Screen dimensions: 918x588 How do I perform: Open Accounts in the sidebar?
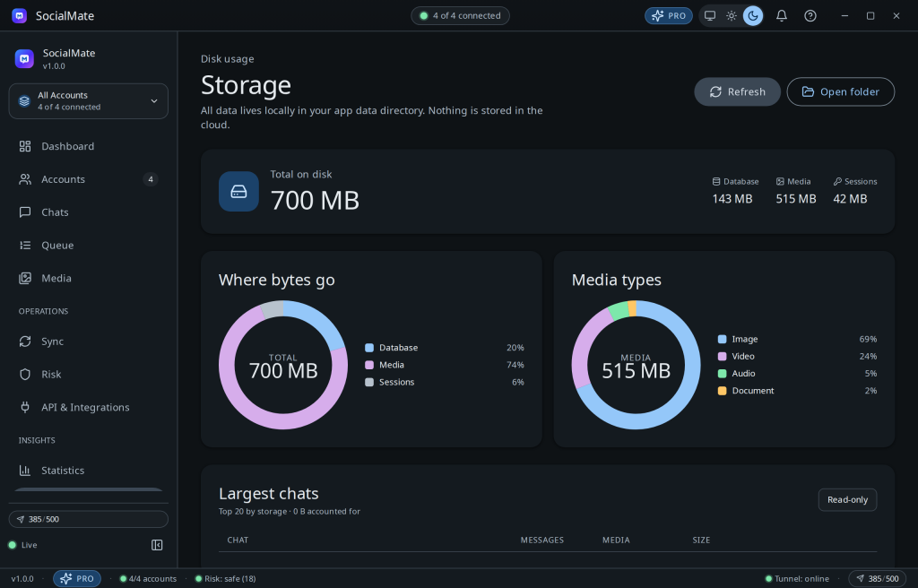(89, 179)
